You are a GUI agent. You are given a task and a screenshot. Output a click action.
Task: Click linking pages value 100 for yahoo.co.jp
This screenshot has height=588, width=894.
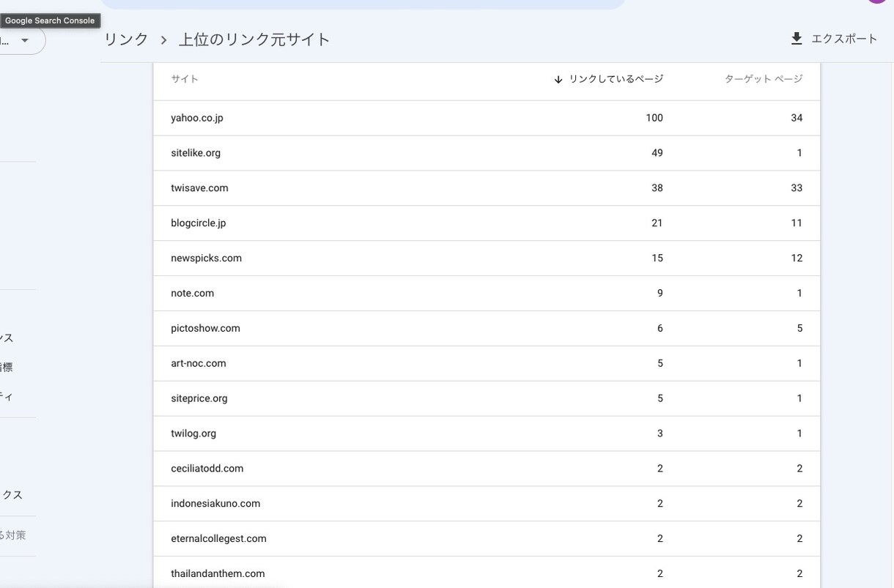point(654,118)
